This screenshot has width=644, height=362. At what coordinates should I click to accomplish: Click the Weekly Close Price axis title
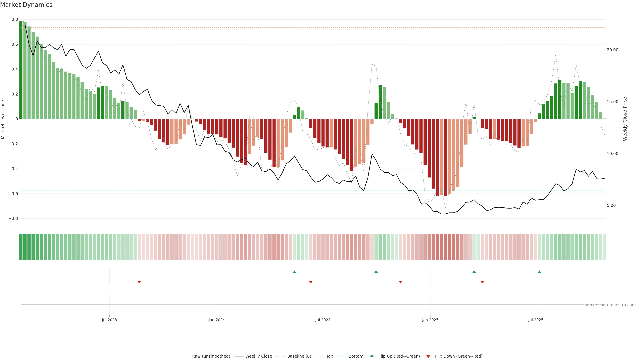click(625, 119)
